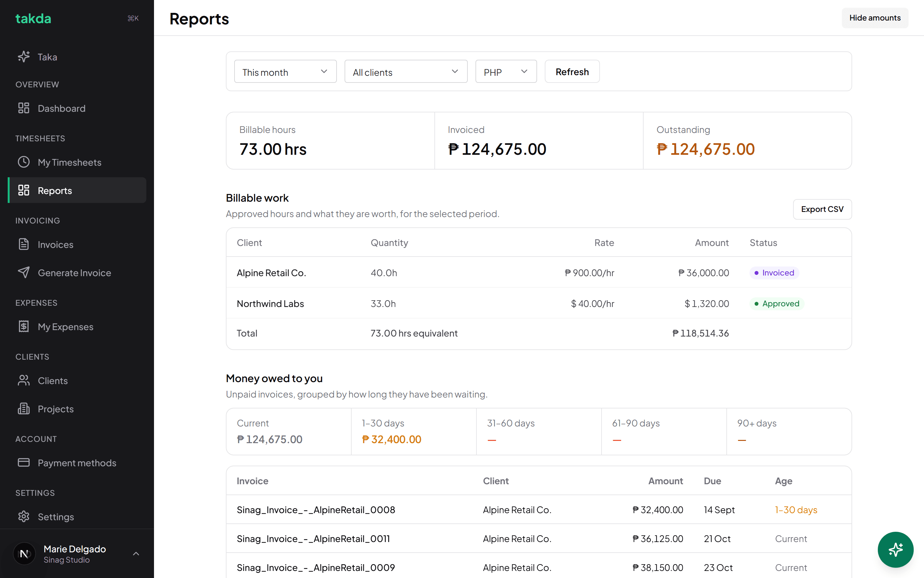The width and height of the screenshot is (924, 578).
Task: Click the 73.00 hrs billable hours value
Action: click(x=273, y=149)
